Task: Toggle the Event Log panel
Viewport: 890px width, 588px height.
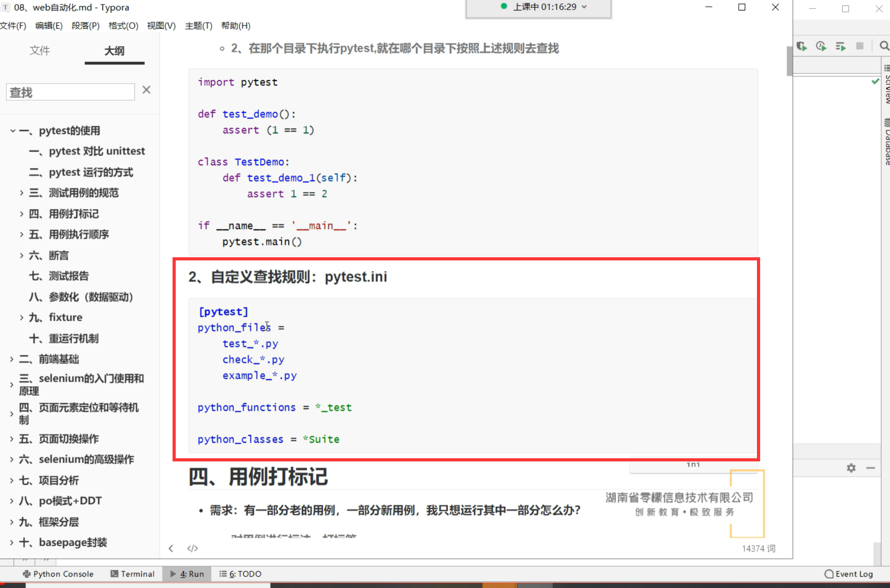Action: (849, 574)
